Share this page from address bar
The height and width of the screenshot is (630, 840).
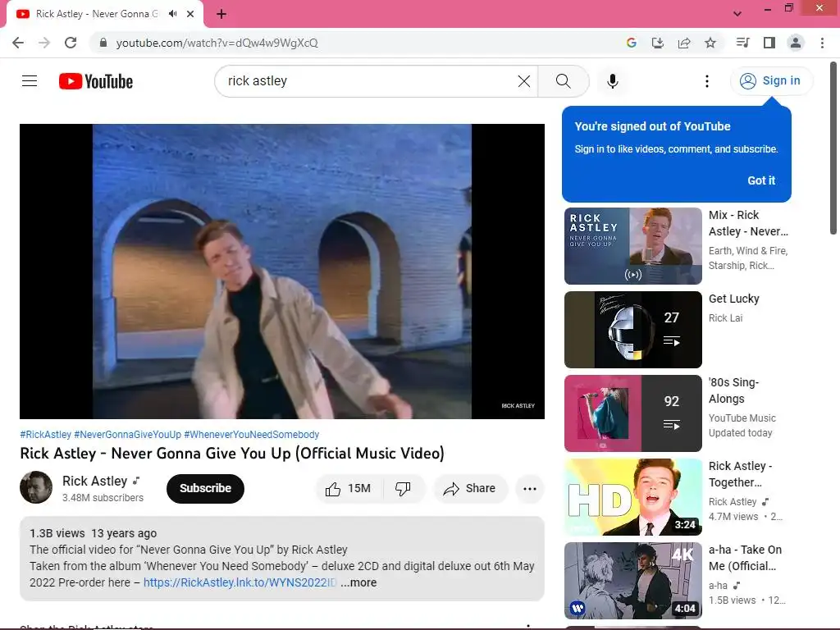pos(683,43)
